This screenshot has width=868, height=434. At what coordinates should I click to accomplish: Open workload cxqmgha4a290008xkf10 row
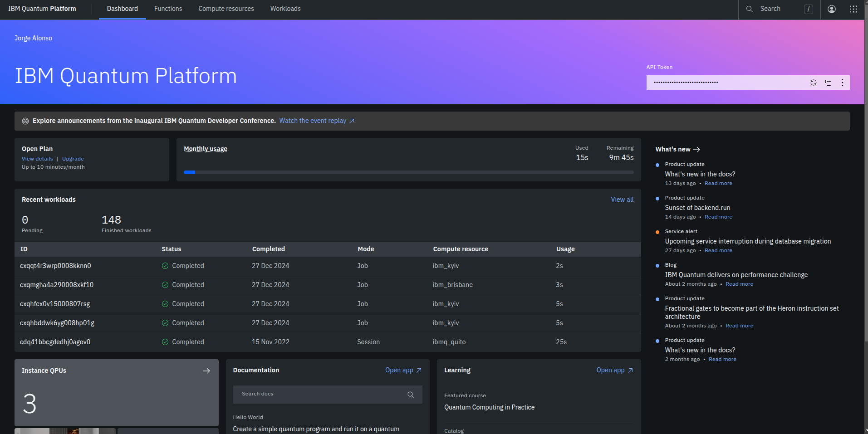click(328, 285)
